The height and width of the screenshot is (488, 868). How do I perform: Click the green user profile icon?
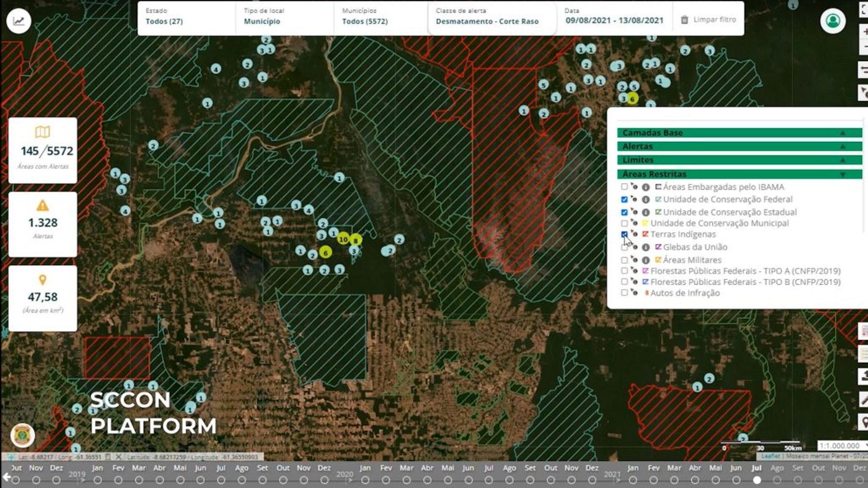click(x=832, y=21)
